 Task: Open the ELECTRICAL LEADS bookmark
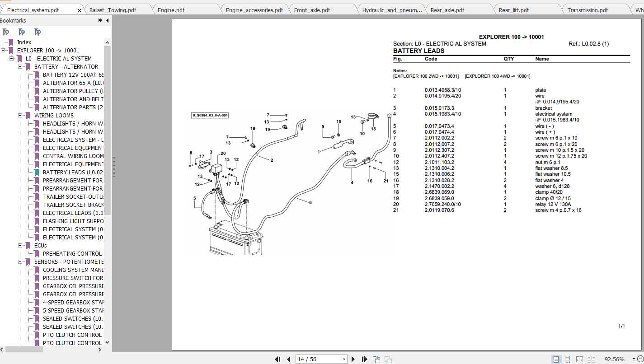(x=73, y=213)
